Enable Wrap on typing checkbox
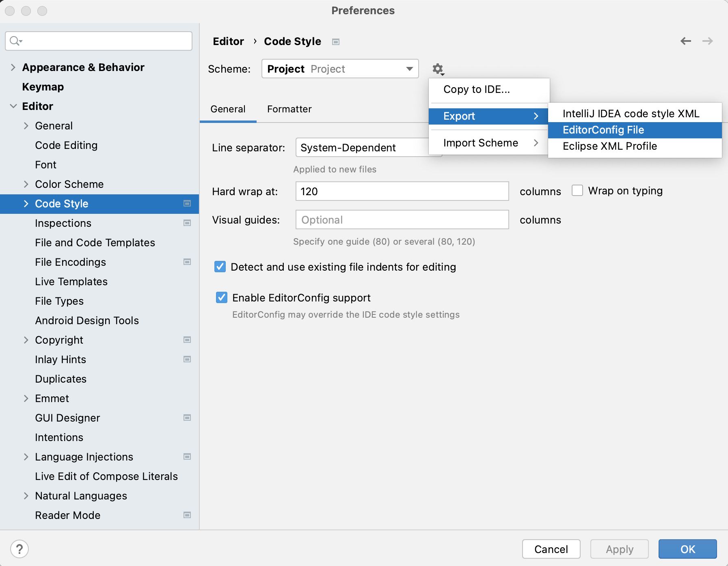This screenshot has width=728, height=566. point(577,191)
